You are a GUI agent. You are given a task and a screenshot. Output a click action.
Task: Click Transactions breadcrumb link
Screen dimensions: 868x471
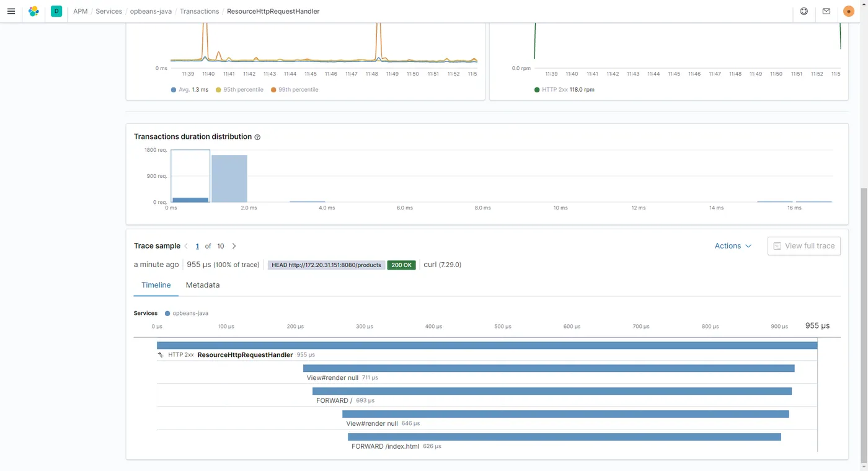click(x=199, y=11)
